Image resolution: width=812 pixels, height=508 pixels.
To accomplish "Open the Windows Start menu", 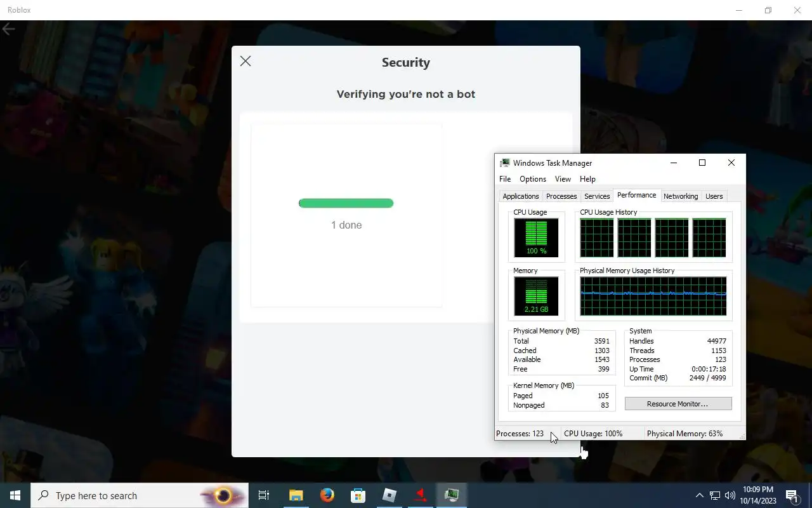I will pyautogui.click(x=15, y=495).
